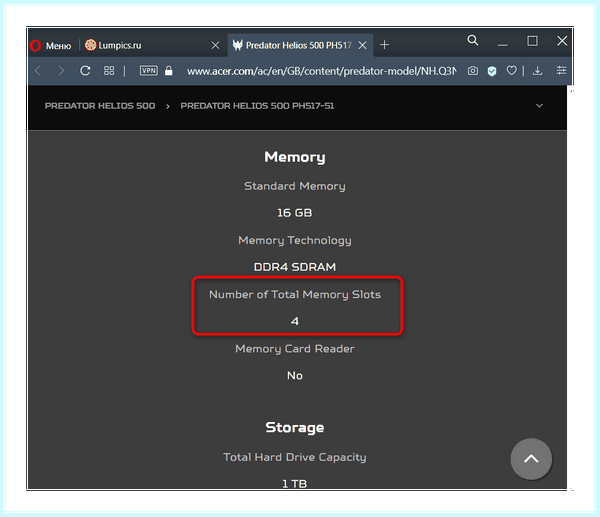600x517 pixels.
Task: Click the padlock site security icon
Action: coord(169,71)
